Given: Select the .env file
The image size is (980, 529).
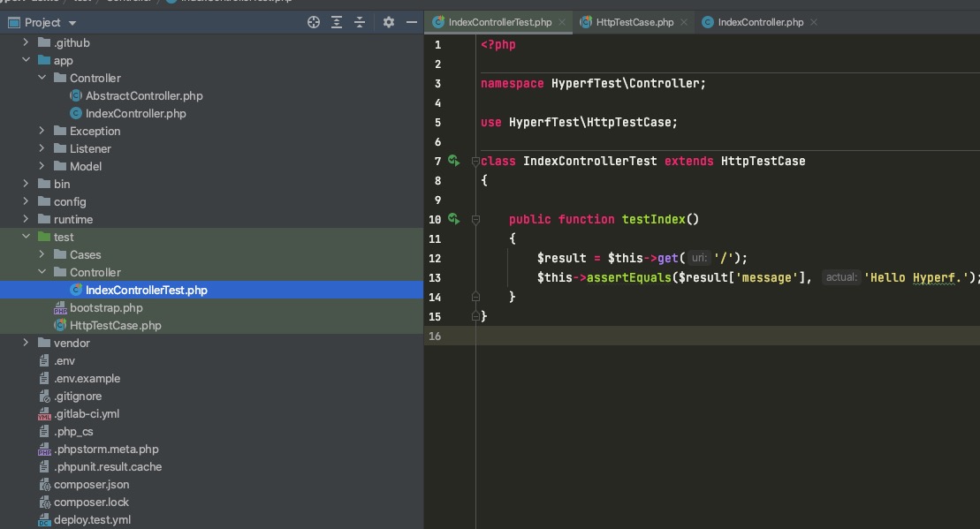Looking at the screenshot, I should pos(64,360).
